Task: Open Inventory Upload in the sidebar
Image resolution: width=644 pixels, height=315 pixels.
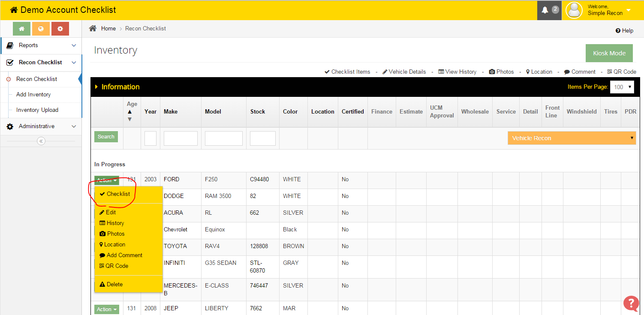Action: pos(37,110)
